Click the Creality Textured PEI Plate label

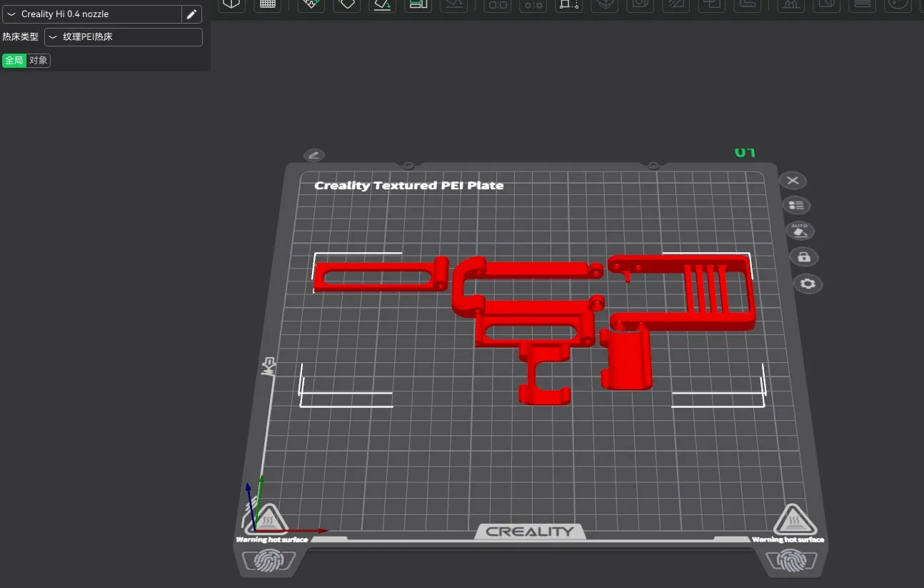point(409,186)
